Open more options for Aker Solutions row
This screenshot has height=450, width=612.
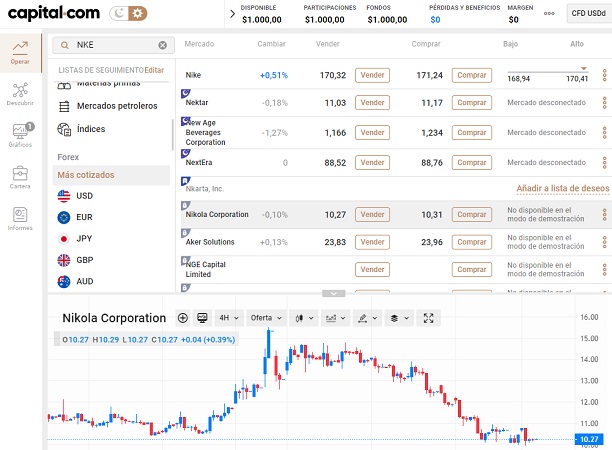coord(604,242)
